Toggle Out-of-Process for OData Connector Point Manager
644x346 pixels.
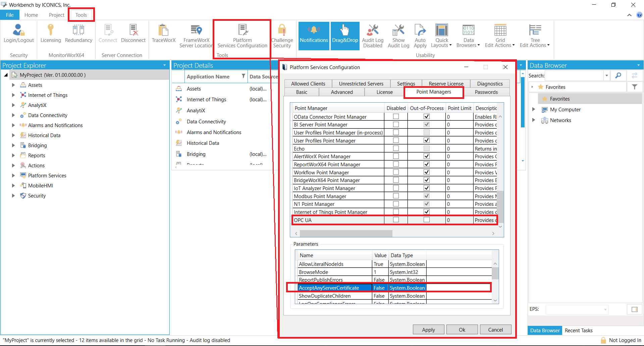pyautogui.click(x=427, y=116)
